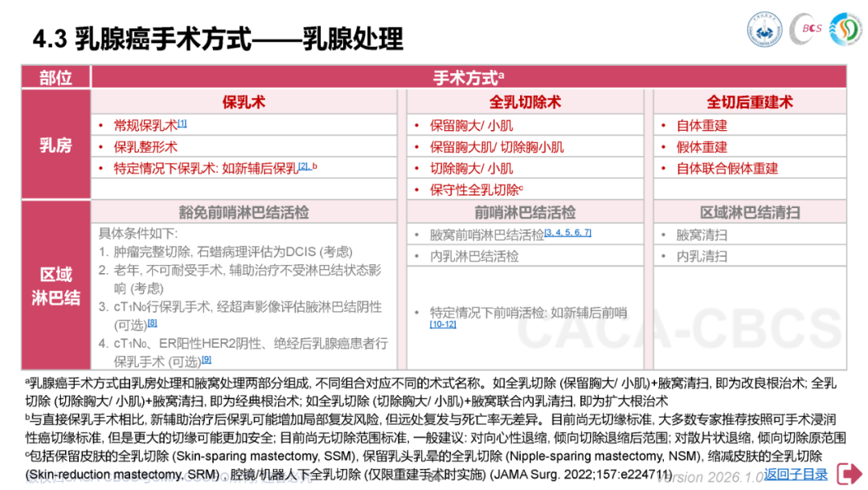
Task: Open reference [10-12] under 新辅后前哨
Action: (x=443, y=324)
